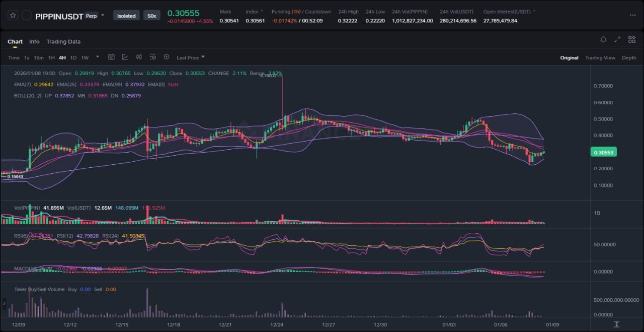Open the Trading Data tab

click(63, 42)
